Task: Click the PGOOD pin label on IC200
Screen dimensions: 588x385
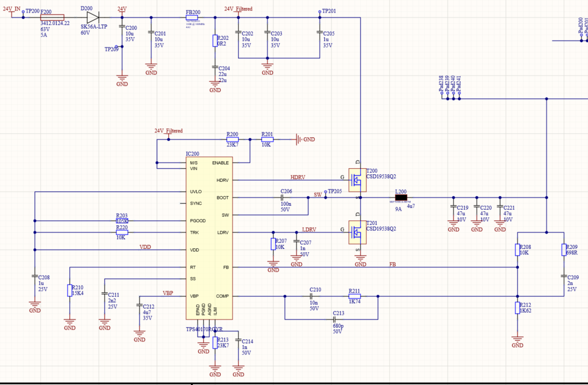Action: (198, 221)
